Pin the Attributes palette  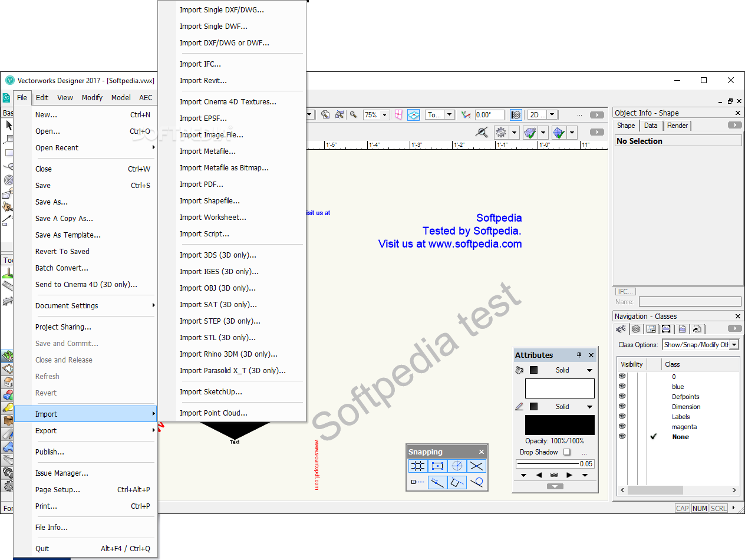[x=579, y=355]
